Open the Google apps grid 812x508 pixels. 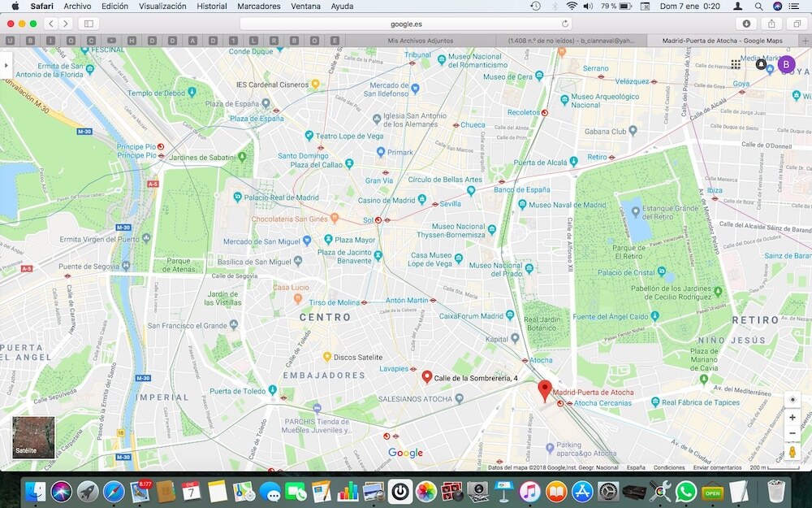[x=736, y=64]
